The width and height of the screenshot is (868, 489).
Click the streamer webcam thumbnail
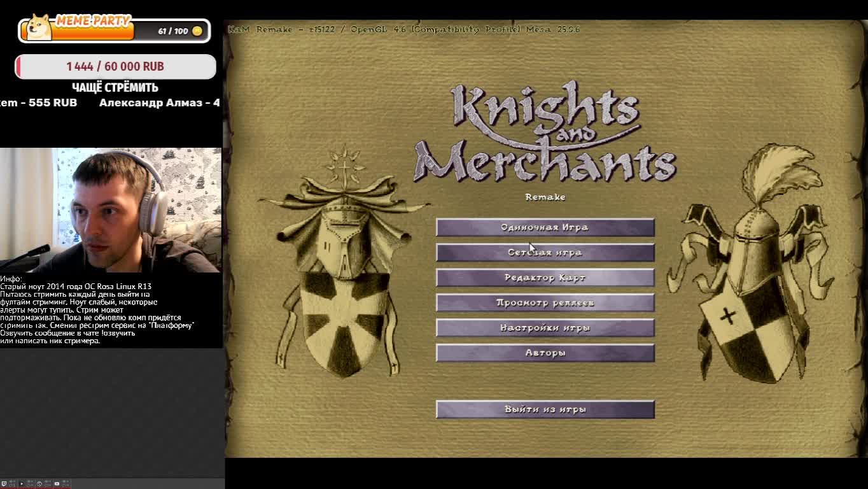(111, 210)
